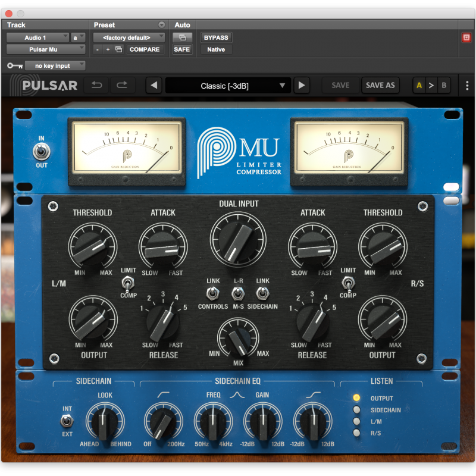
Task: Select the B preset slot
Action: (x=444, y=85)
